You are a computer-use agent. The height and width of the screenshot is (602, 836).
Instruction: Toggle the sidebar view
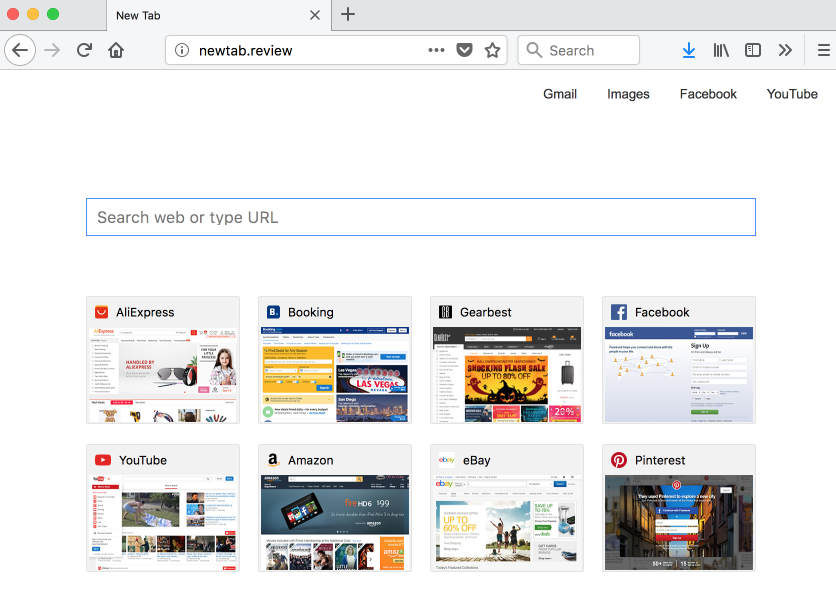click(753, 50)
